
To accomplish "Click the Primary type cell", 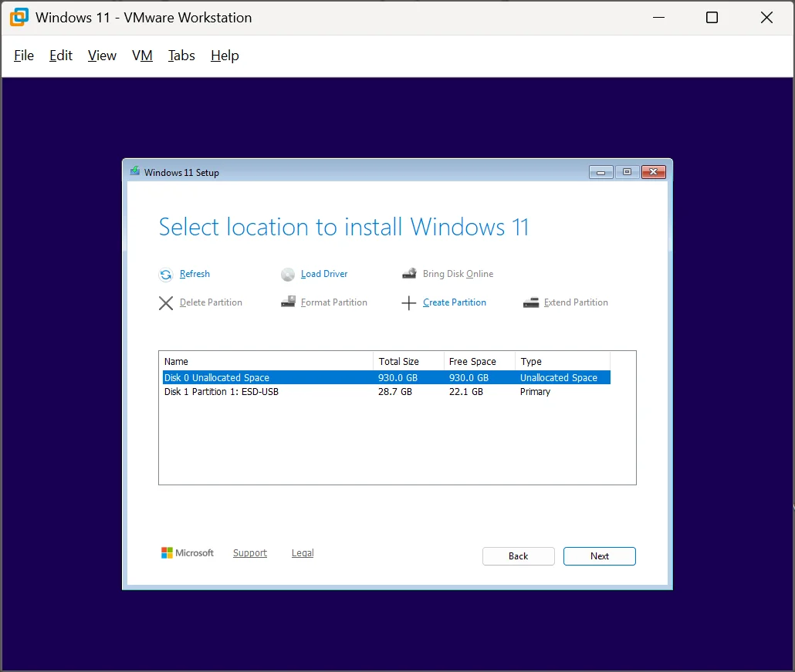I will coord(535,392).
